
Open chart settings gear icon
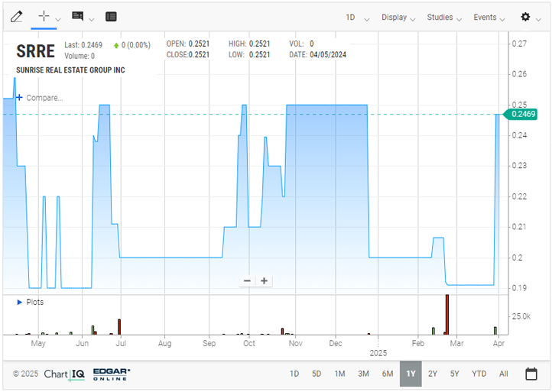(525, 17)
